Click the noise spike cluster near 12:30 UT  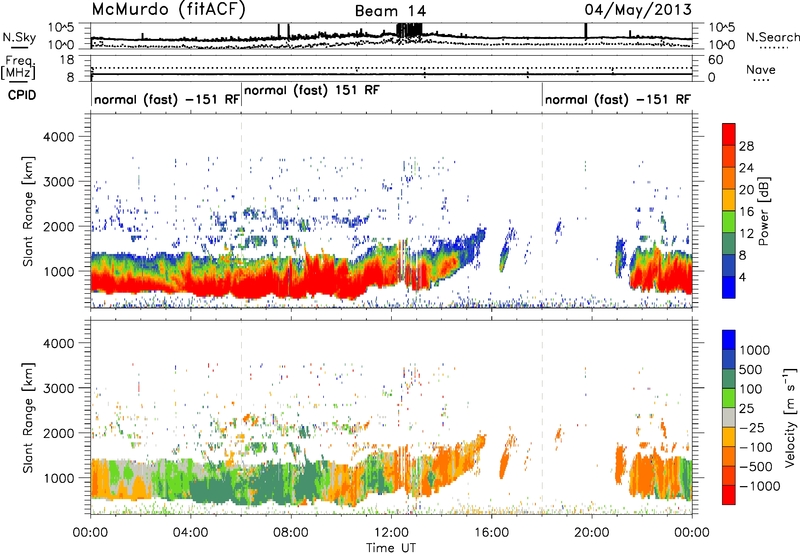pyautogui.click(x=409, y=30)
